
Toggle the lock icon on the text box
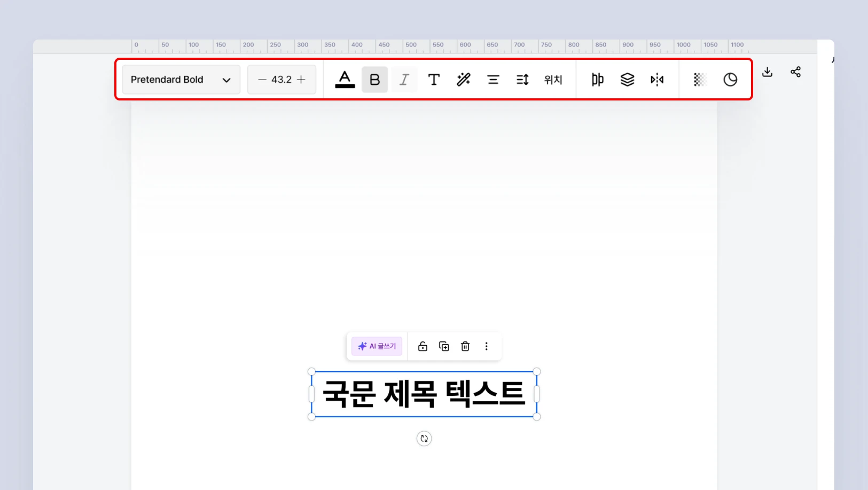pyautogui.click(x=423, y=346)
